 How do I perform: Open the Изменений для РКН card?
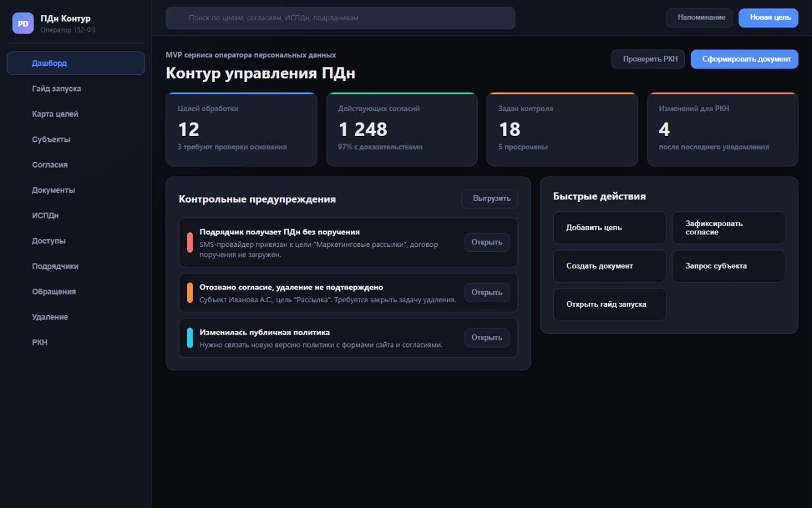click(x=723, y=129)
